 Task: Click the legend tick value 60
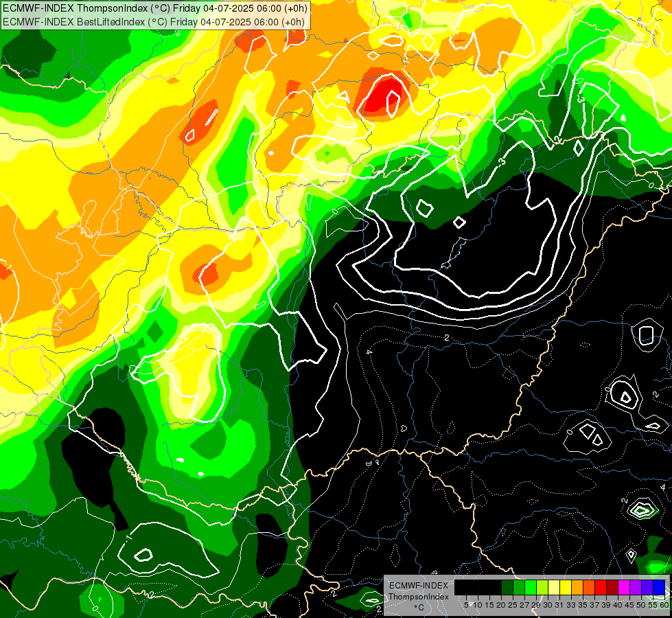[664, 605]
